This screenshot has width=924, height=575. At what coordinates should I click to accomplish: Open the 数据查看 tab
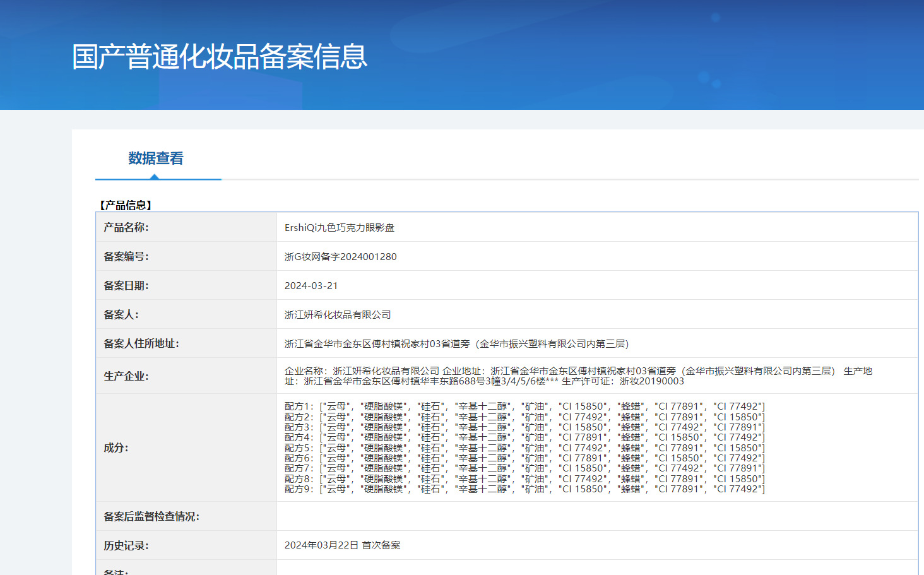click(x=155, y=158)
